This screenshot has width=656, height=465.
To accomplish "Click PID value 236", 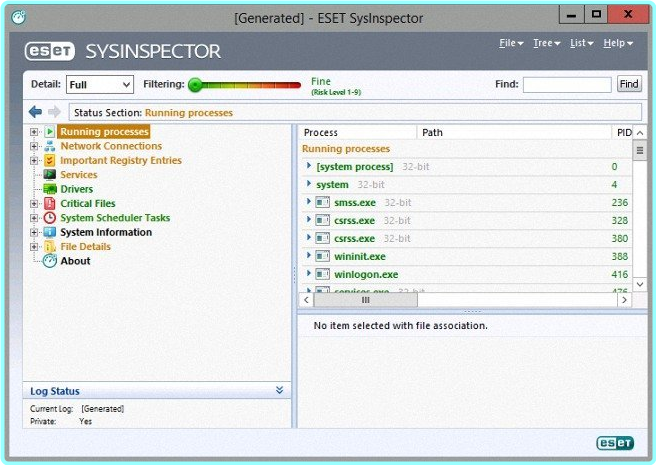I will pyautogui.click(x=620, y=203).
